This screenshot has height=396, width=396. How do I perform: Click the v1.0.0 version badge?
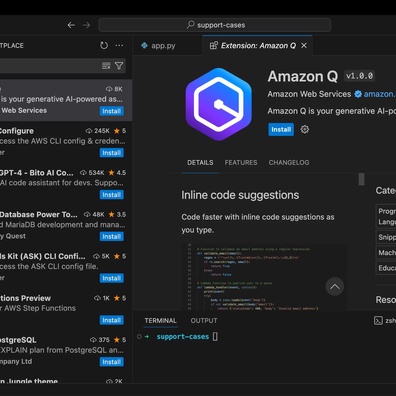click(360, 76)
